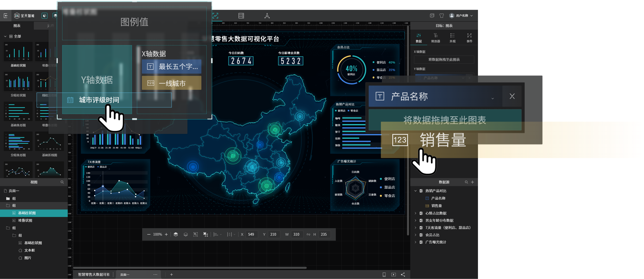Add a data source with plus icon
Viewport: 644px width, 279px height.
[472, 182]
